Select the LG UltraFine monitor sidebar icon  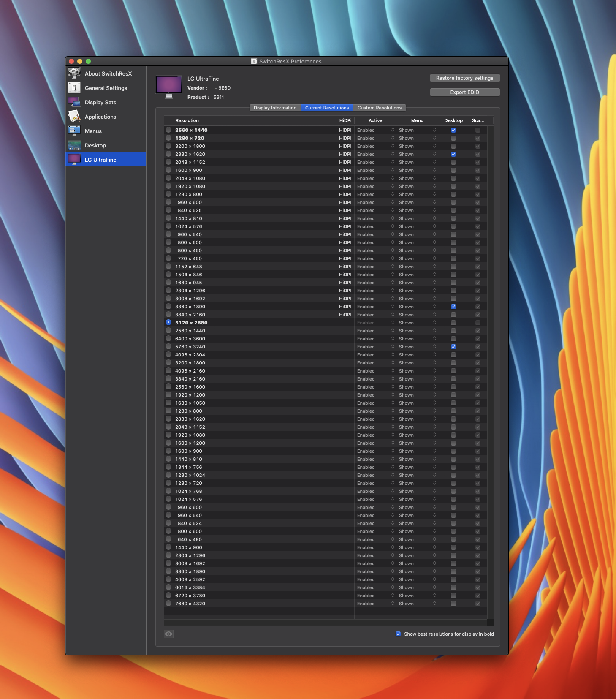click(74, 160)
